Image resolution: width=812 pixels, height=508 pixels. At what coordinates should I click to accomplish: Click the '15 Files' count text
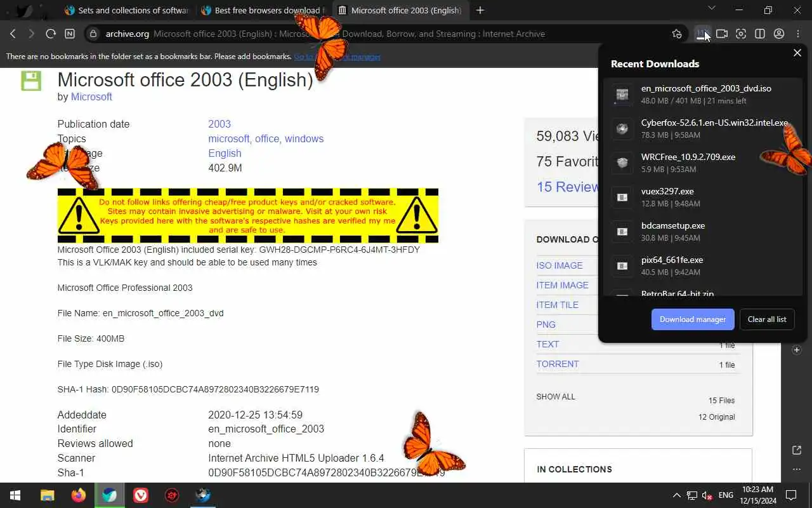click(x=722, y=401)
